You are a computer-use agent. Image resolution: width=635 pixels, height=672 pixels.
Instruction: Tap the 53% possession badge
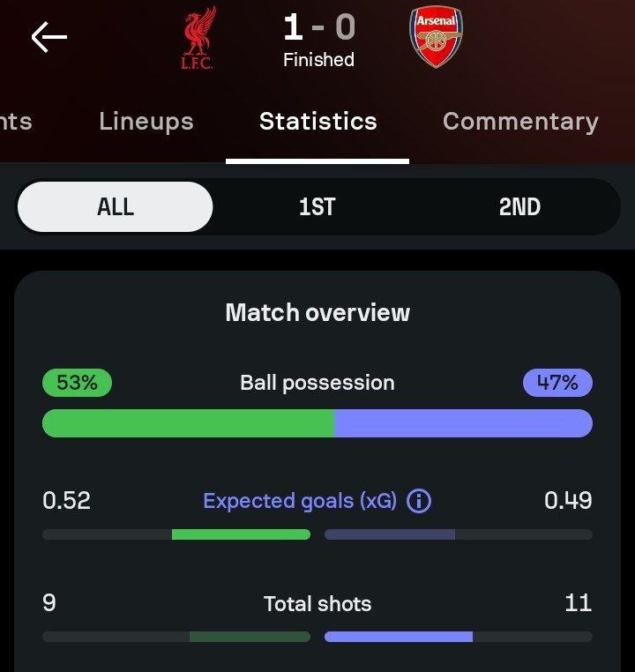click(x=77, y=383)
